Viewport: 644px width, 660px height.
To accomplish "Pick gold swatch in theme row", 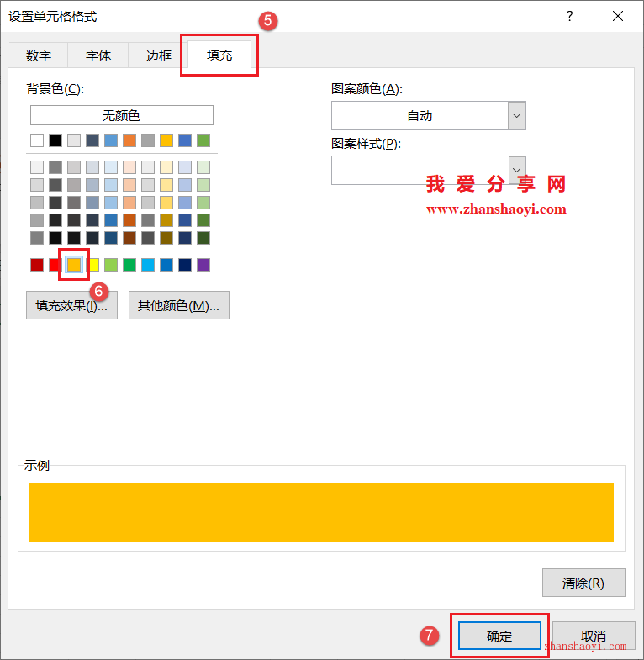I will pos(166,140).
